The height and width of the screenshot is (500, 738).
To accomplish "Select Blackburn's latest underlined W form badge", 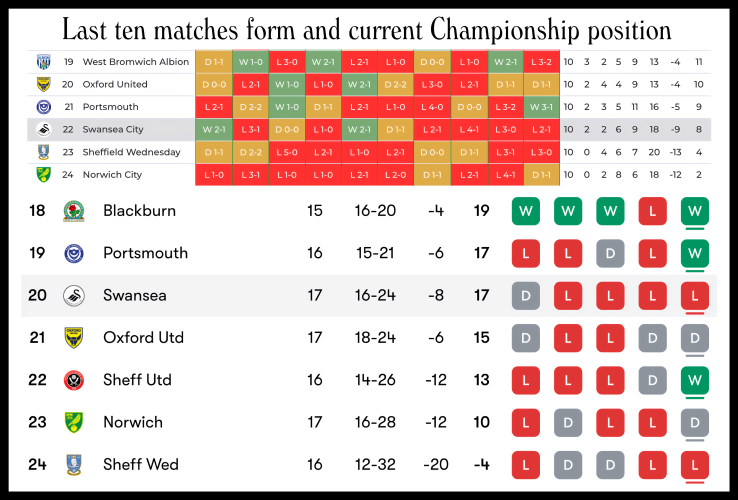I will [695, 211].
